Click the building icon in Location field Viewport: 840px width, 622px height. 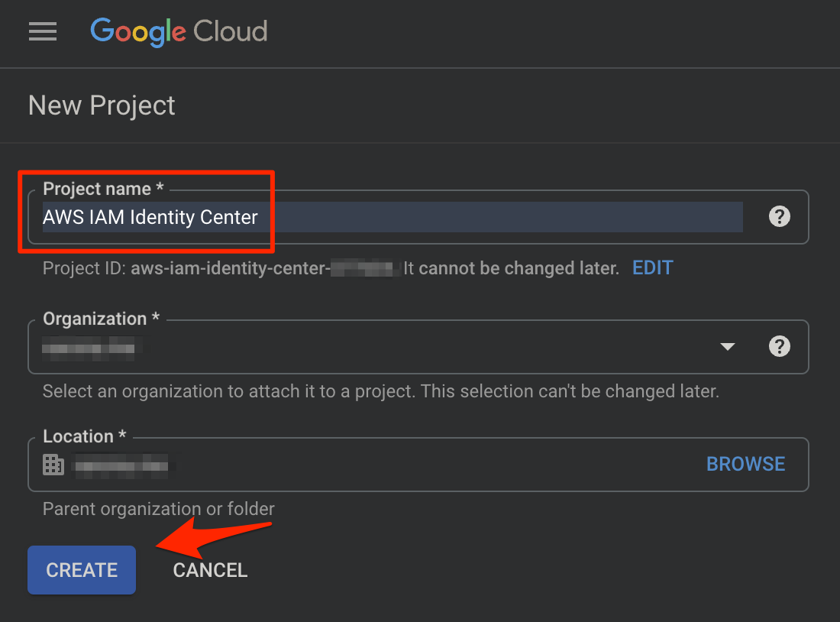pyautogui.click(x=53, y=465)
